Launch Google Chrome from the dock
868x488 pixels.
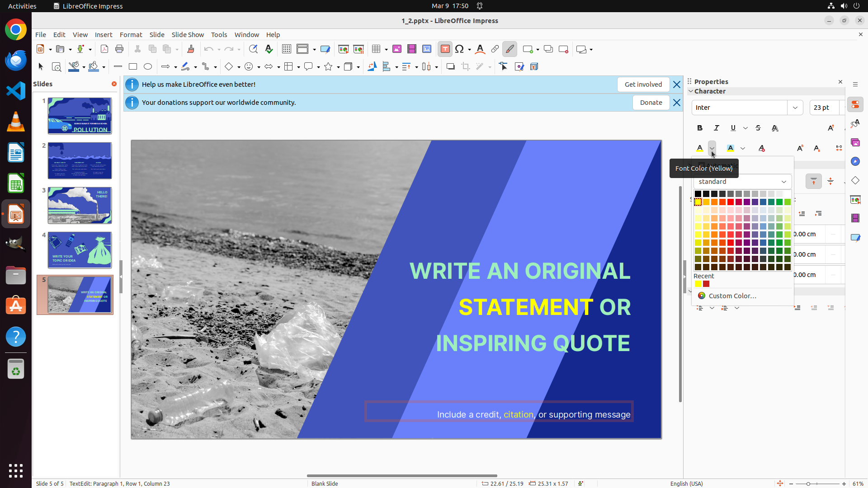(x=16, y=30)
